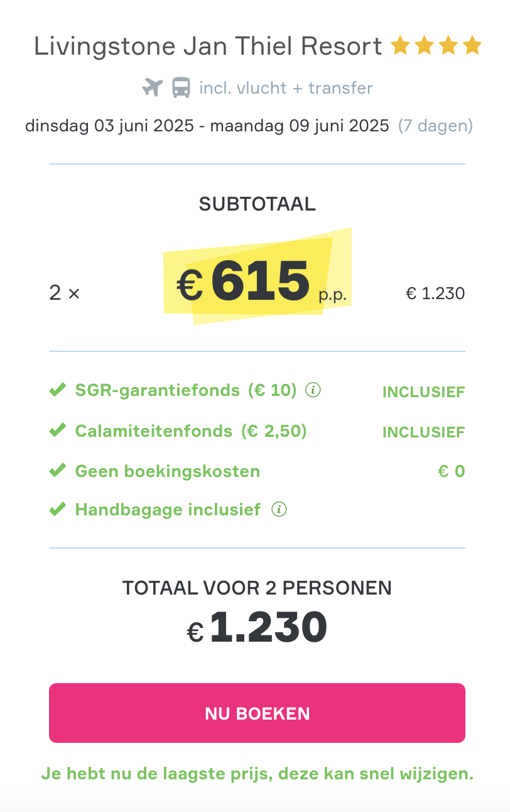Image resolution: width=510 pixels, height=812 pixels.
Task: Click the lowest price notice text
Action: [258, 774]
